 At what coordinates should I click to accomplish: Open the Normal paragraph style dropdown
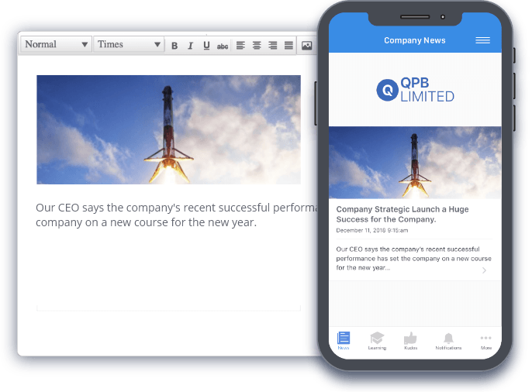click(57, 45)
